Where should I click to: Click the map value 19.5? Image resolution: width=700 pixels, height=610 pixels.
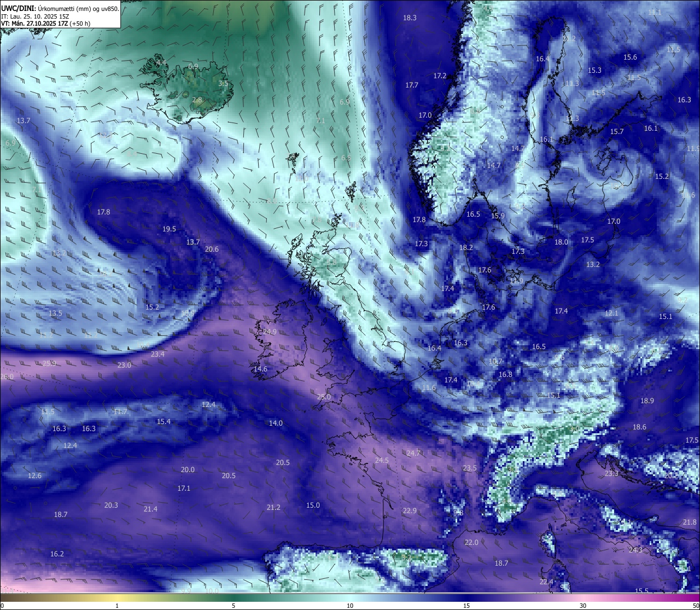point(170,229)
